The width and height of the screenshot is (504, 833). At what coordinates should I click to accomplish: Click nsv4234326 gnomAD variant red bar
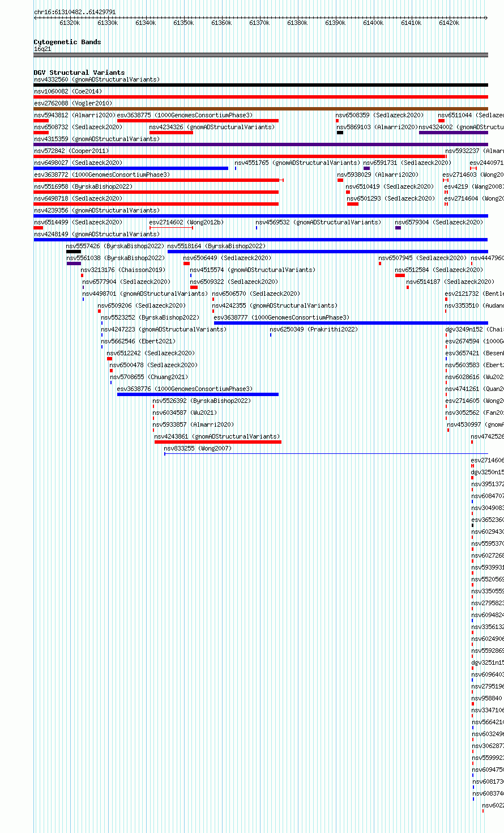coord(171,133)
